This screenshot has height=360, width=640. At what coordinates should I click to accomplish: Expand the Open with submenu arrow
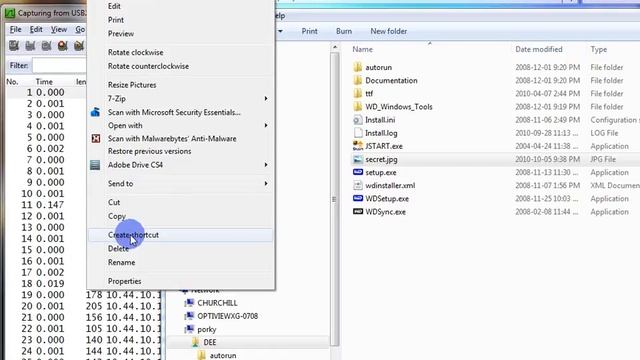tap(266, 125)
